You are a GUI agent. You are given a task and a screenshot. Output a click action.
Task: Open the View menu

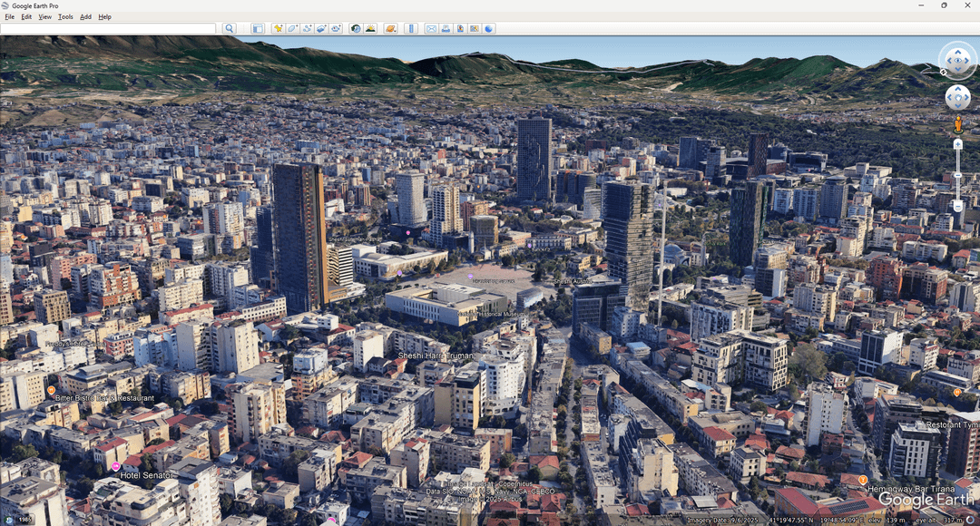(44, 17)
